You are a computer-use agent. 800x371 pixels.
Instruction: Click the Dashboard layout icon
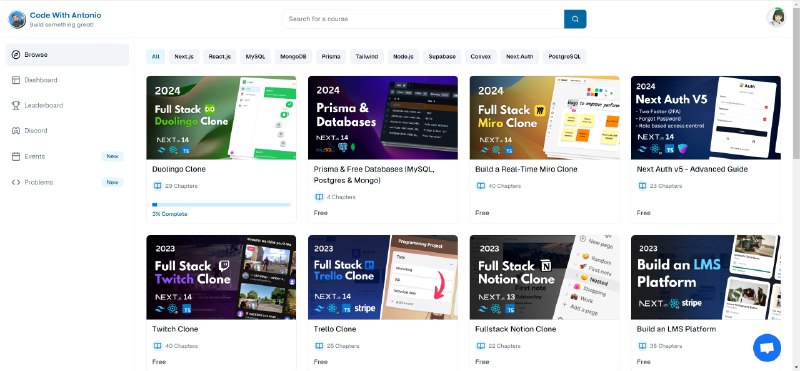pos(16,80)
